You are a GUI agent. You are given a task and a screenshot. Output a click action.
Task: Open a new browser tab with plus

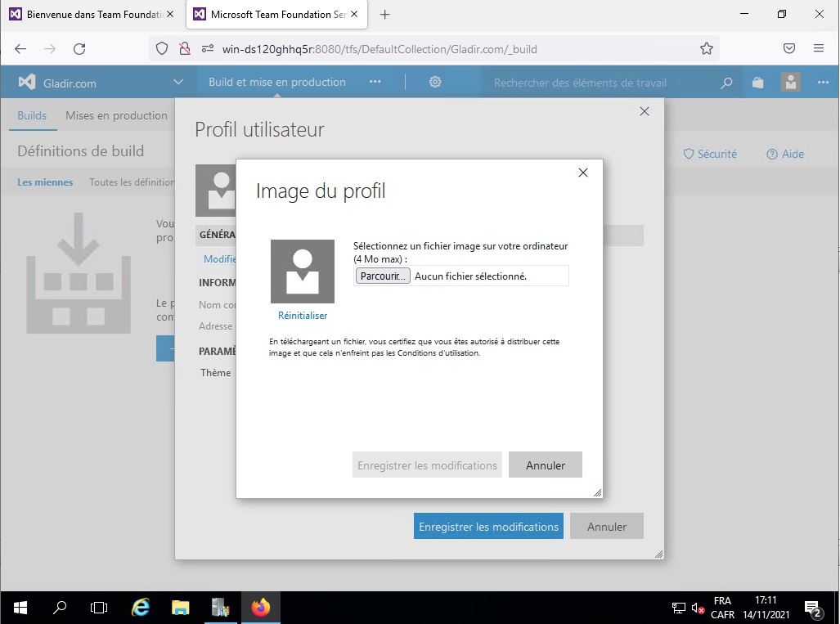384,15
